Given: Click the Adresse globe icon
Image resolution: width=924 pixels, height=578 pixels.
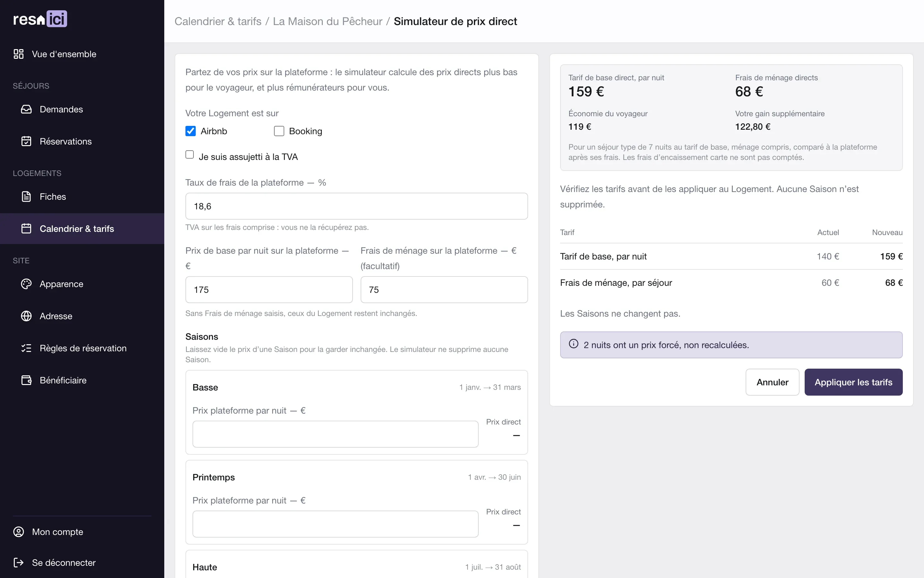Looking at the screenshot, I should click(26, 316).
